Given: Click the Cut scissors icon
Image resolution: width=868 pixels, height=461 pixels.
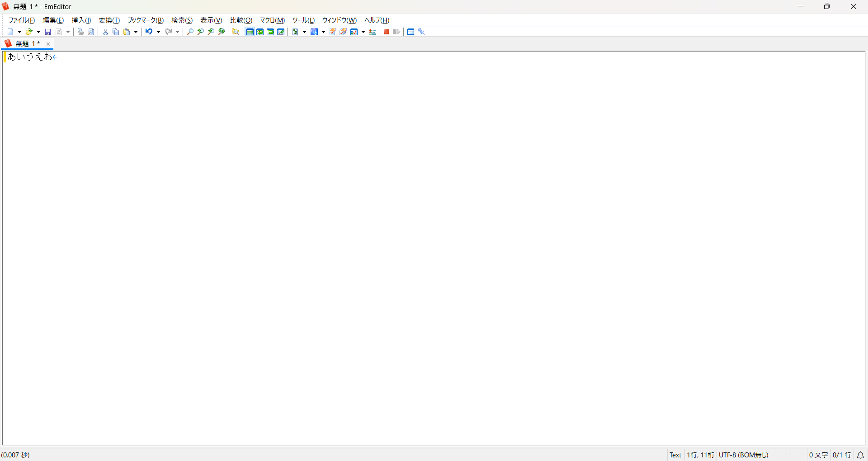Looking at the screenshot, I should click(105, 32).
